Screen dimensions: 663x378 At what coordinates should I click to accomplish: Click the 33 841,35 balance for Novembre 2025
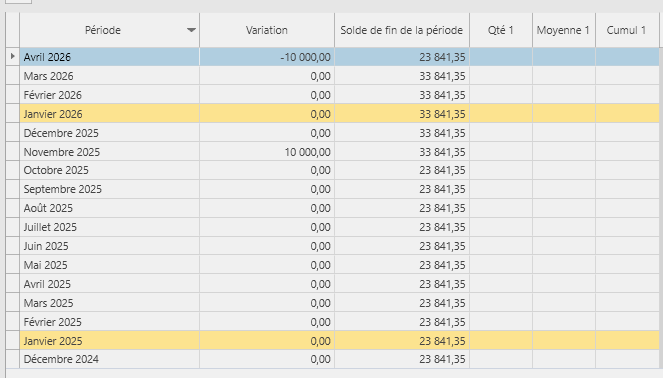click(442, 152)
